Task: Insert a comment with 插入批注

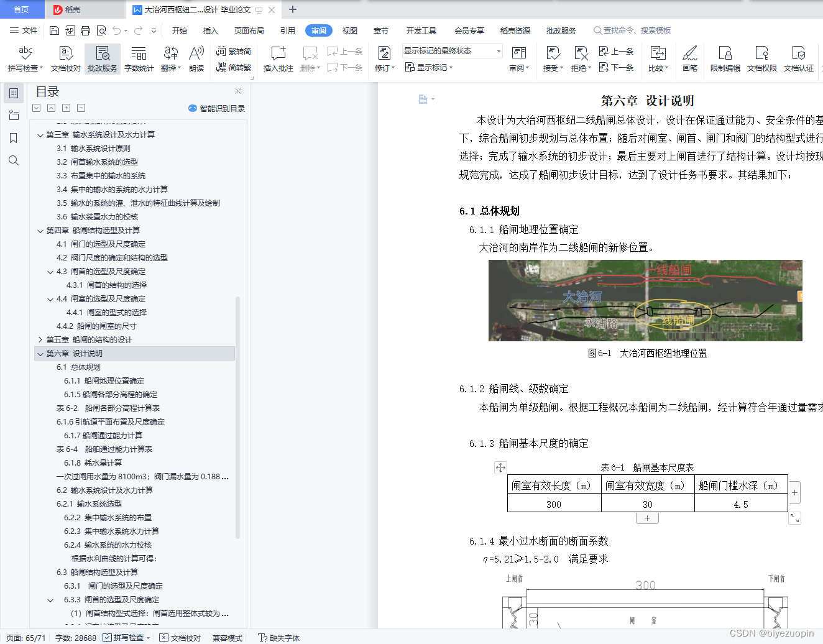Action: (x=278, y=58)
